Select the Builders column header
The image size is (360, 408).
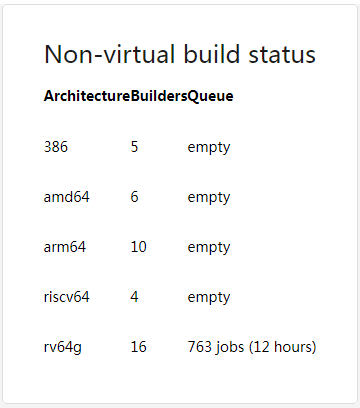159,96
